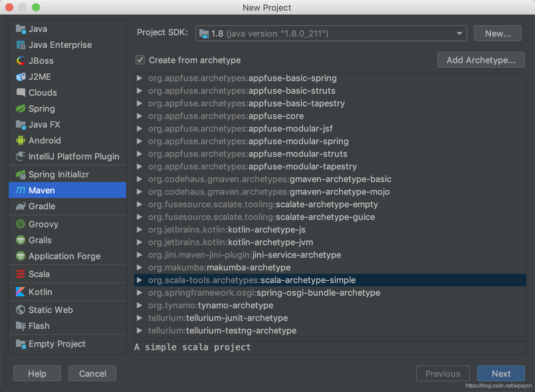Select kotlin-archetype-js row
The height and width of the screenshot is (392, 535).
330,230
